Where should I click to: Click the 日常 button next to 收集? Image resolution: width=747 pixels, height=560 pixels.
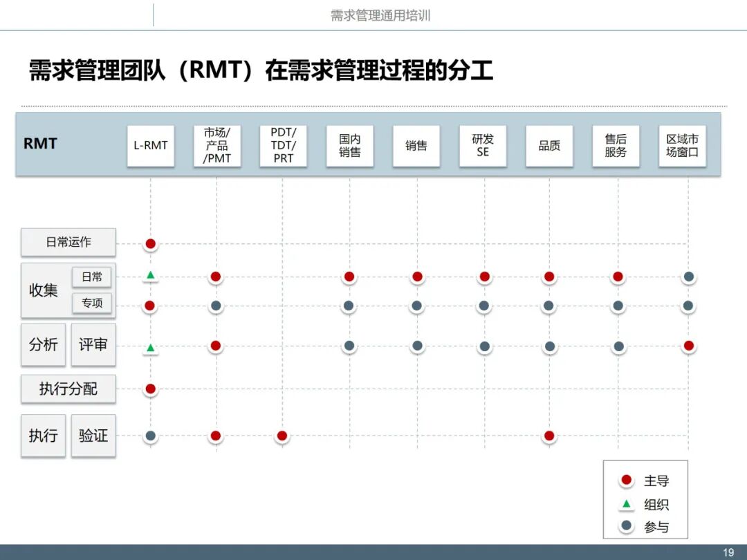pos(93,277)
